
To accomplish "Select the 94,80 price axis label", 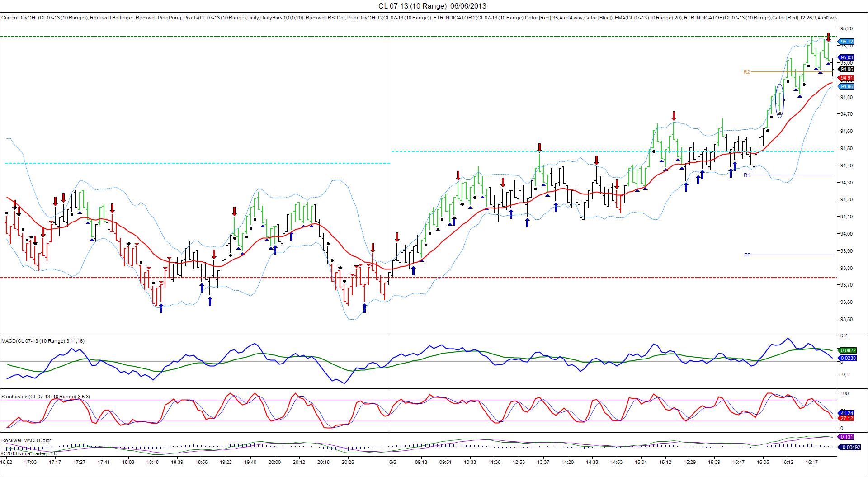I will pos(846,97).
